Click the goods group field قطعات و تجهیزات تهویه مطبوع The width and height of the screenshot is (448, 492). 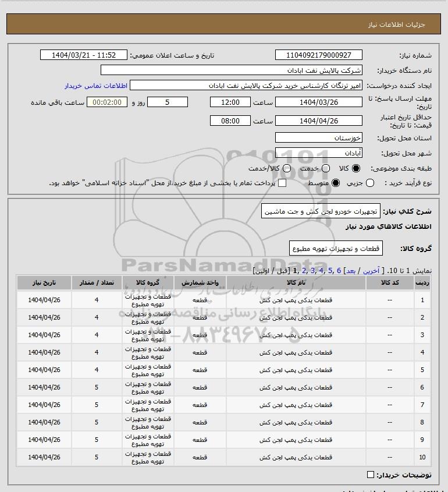coord(336,249)
